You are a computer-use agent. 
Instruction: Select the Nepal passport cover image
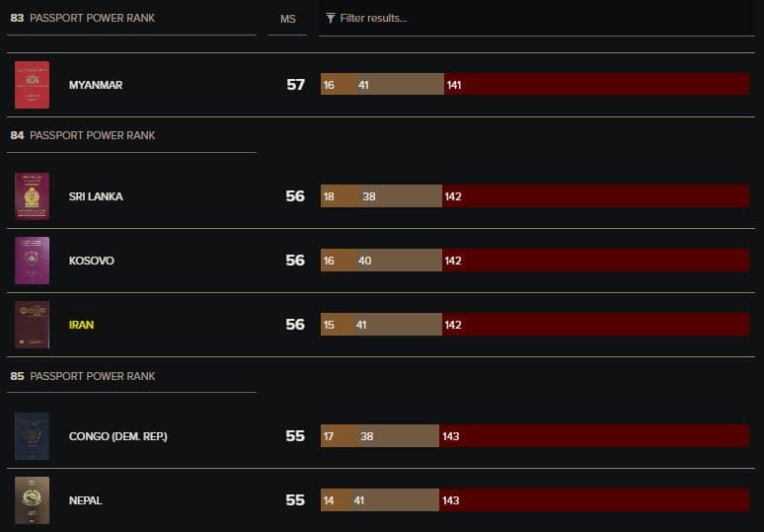tap(33, 500)
